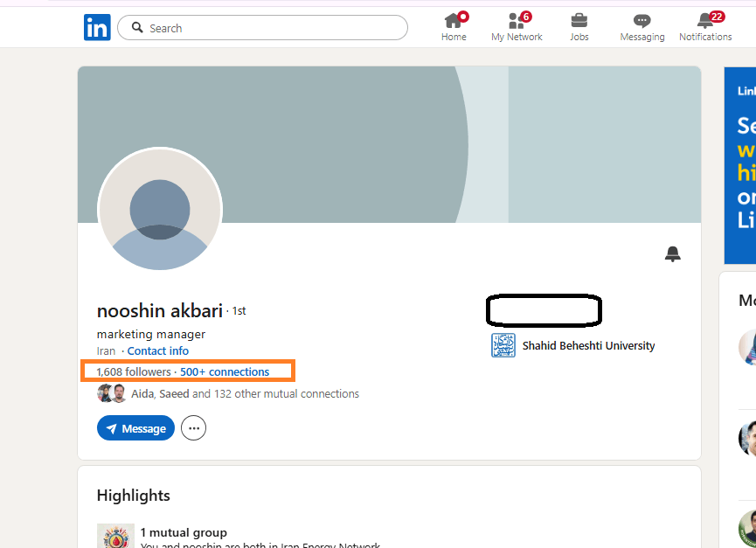The height and width of the screenshot is (548, 756).
Task: View Aida, Saeed and 132 mutual connections
Action: click(x=245, y=394)
